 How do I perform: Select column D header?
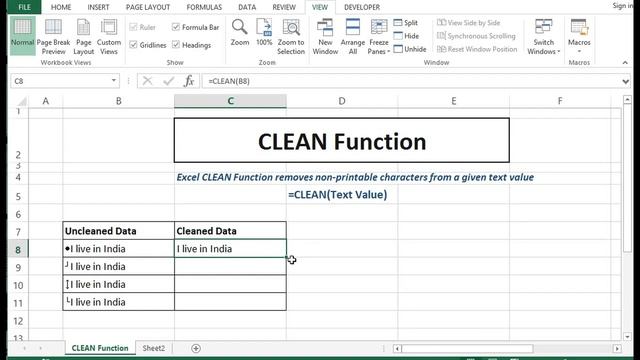[x=342, y=101]
